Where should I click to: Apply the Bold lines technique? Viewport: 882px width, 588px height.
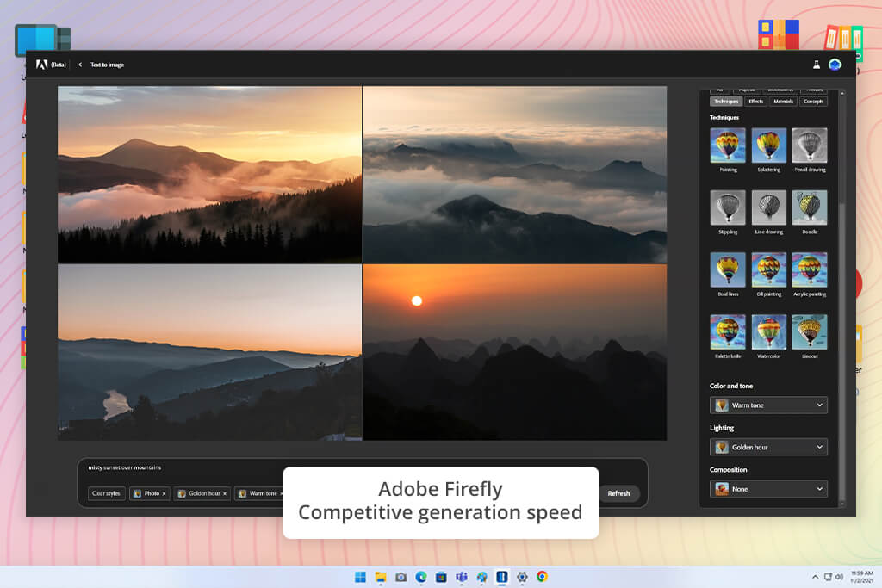coord(728,269)
